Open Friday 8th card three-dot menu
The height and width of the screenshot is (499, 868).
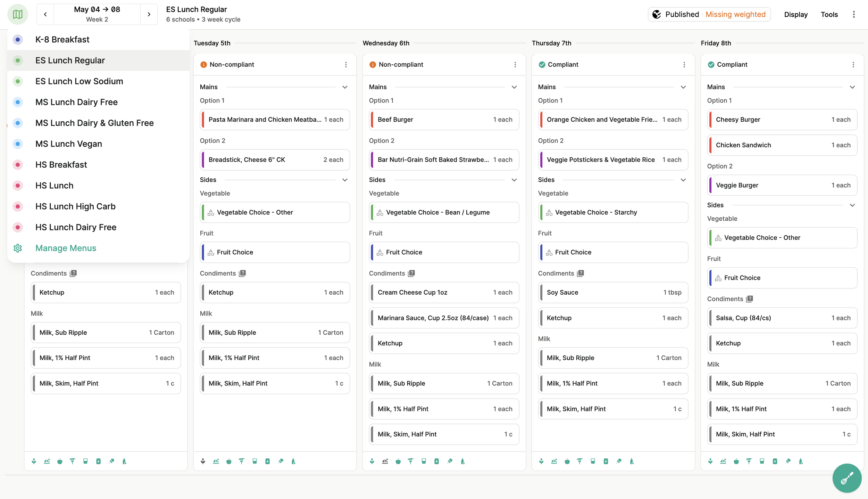tap(853, 65)
